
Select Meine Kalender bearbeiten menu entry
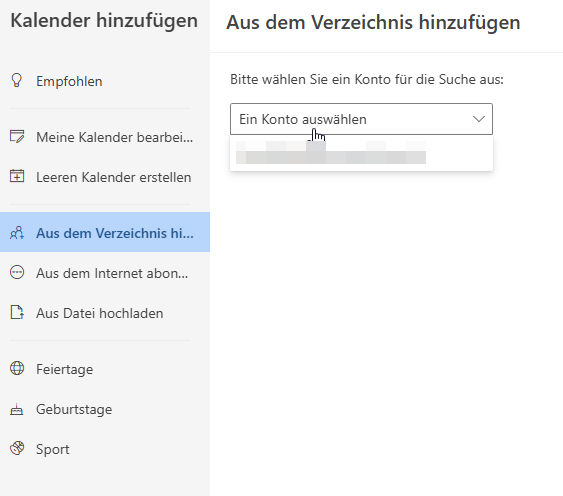coord(105,137)
